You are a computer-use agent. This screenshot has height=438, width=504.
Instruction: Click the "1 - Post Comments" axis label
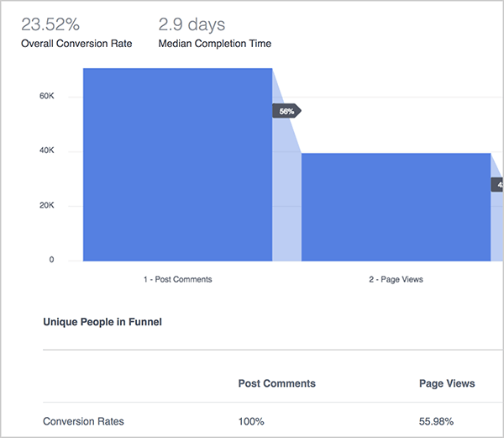point(177,279)
